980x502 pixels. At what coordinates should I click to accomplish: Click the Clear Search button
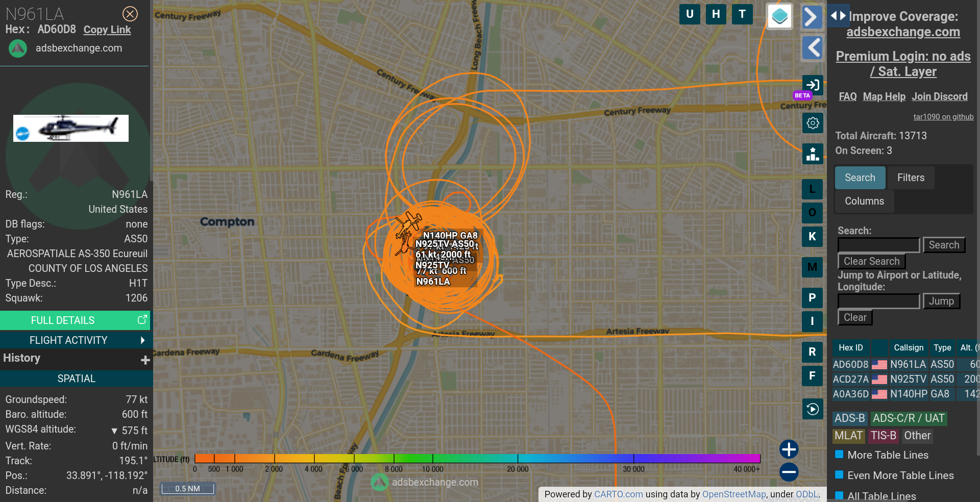tap(871, 261)
